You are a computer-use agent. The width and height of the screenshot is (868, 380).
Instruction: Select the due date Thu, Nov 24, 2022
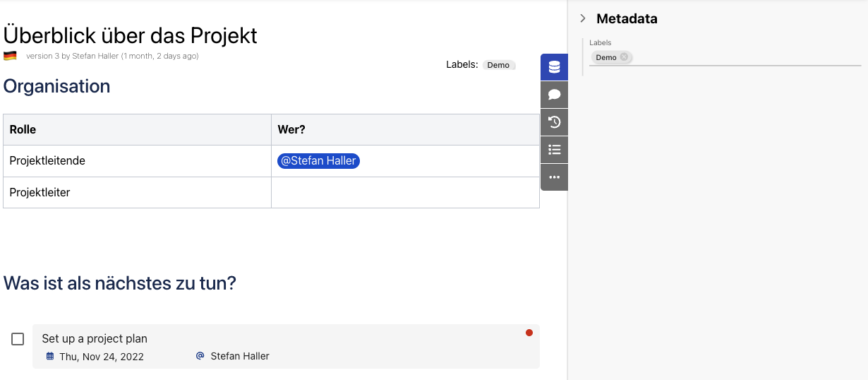point(102,357)
